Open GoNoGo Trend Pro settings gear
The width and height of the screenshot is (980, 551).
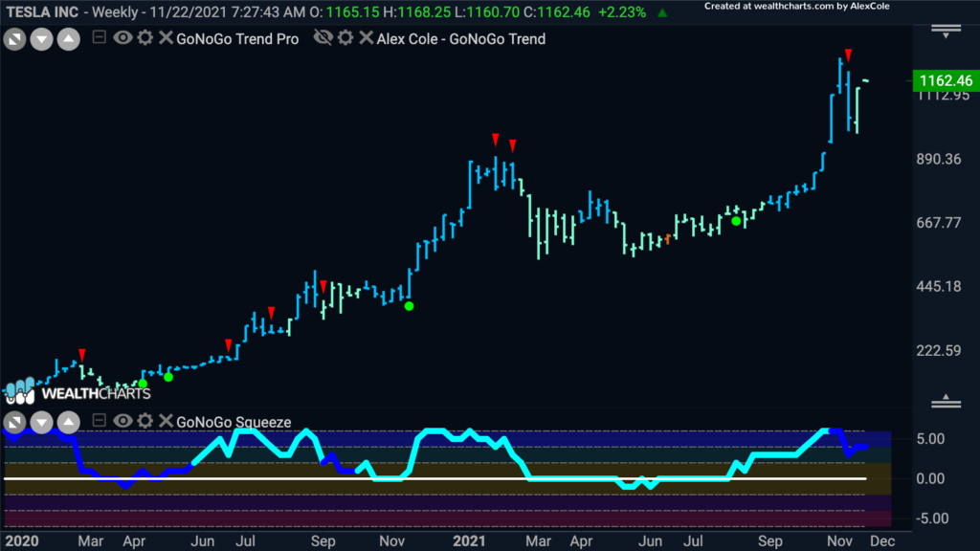[145, 37]
